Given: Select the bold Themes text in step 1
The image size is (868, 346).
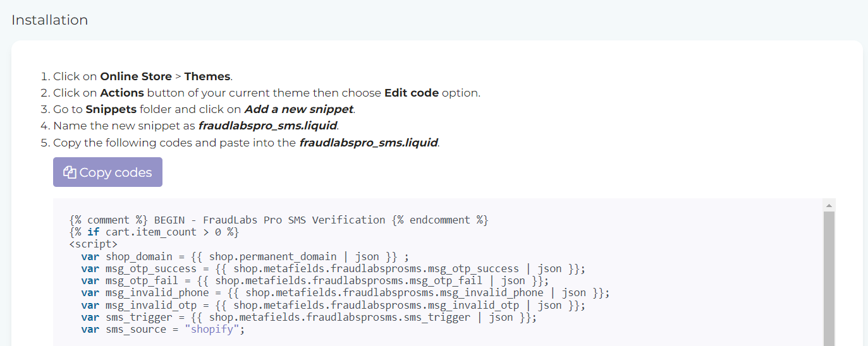Looking at the screenshot, I should pyautogui.click(x=207, y=76).
